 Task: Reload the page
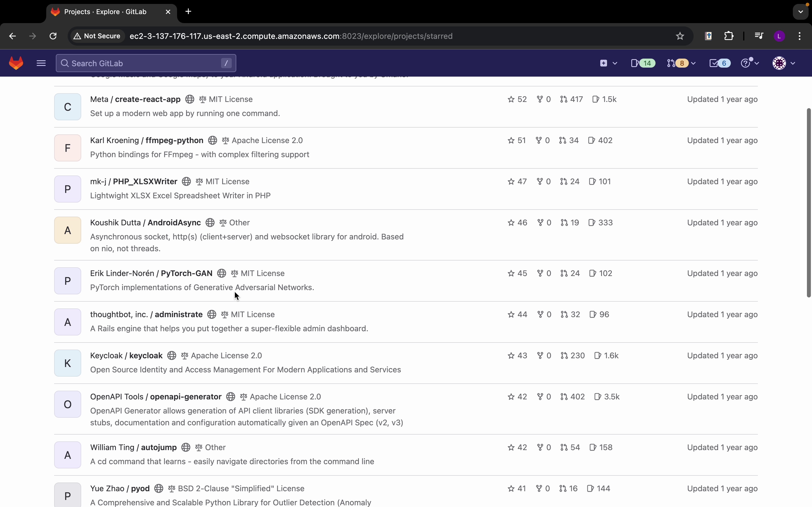coord(53,36)
